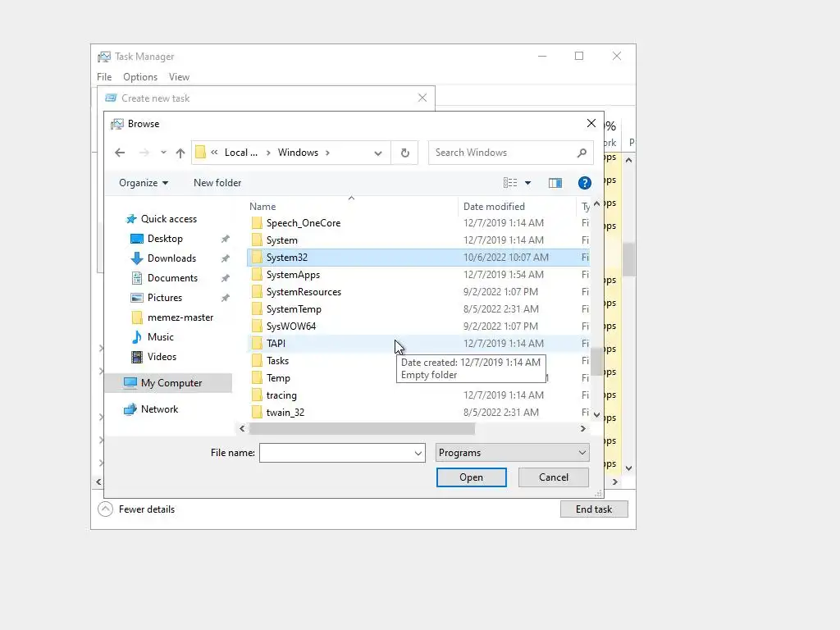Viewport: 840px width, 630px height.
Task: Click in the File name input field
Action: [336, 453]
